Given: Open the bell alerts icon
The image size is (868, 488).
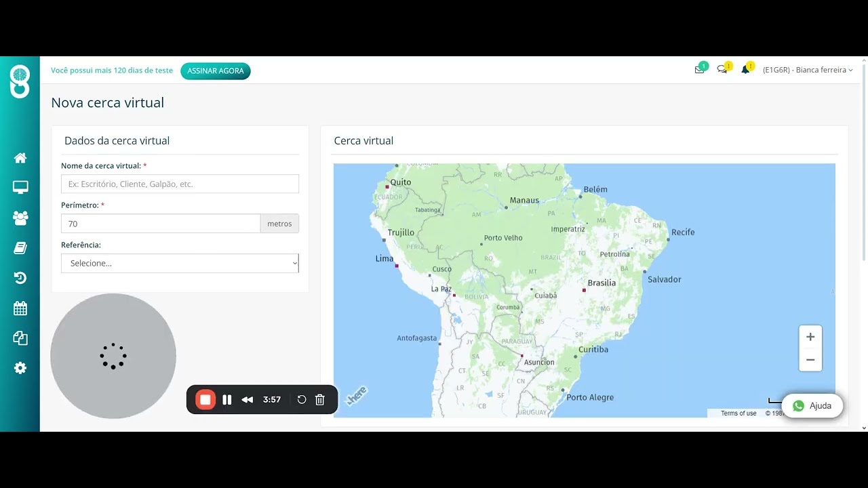Looking at the screenshot, I should (745, 69).
